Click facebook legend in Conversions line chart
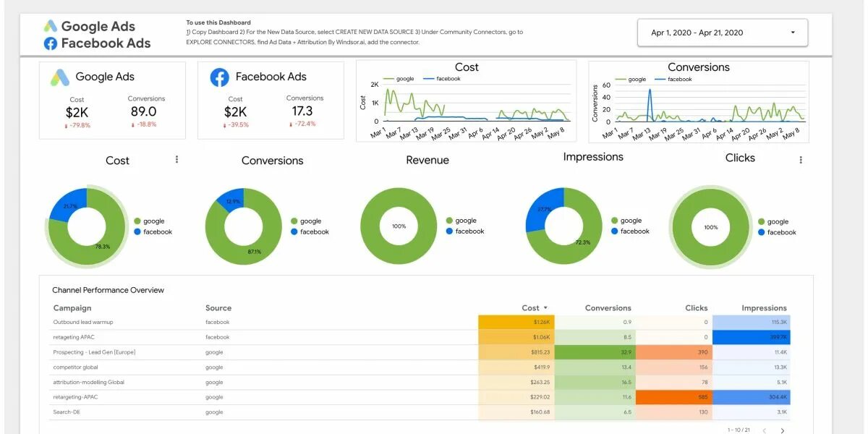868x434 pixels. pos(673,80)
